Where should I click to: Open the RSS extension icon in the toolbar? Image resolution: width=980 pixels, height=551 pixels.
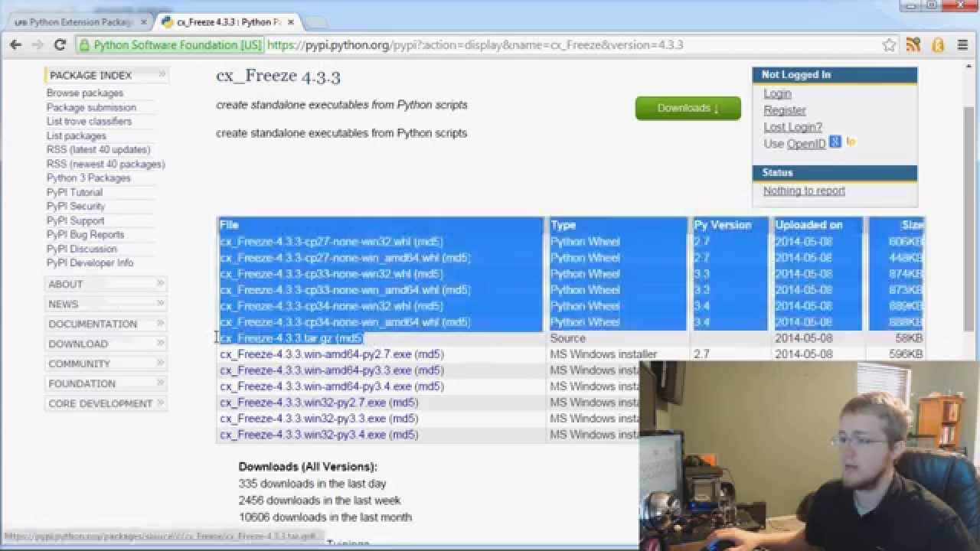(913, 45)
